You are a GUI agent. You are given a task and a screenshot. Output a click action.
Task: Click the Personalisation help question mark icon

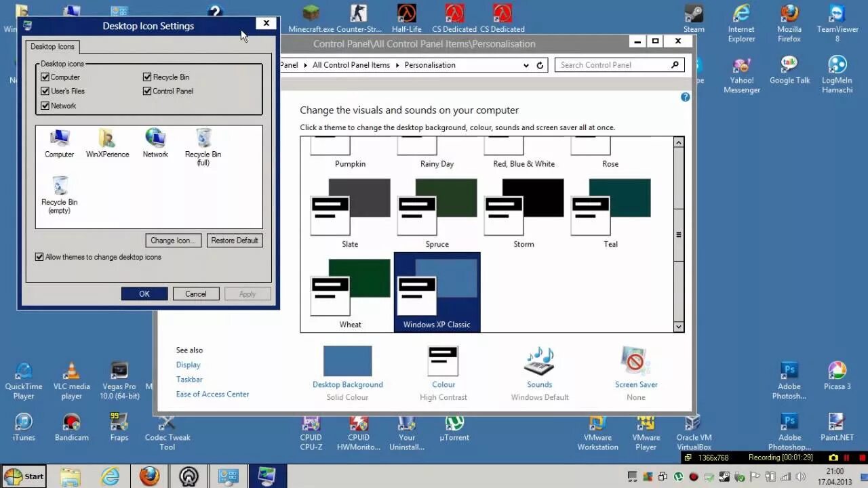[685, 97]
